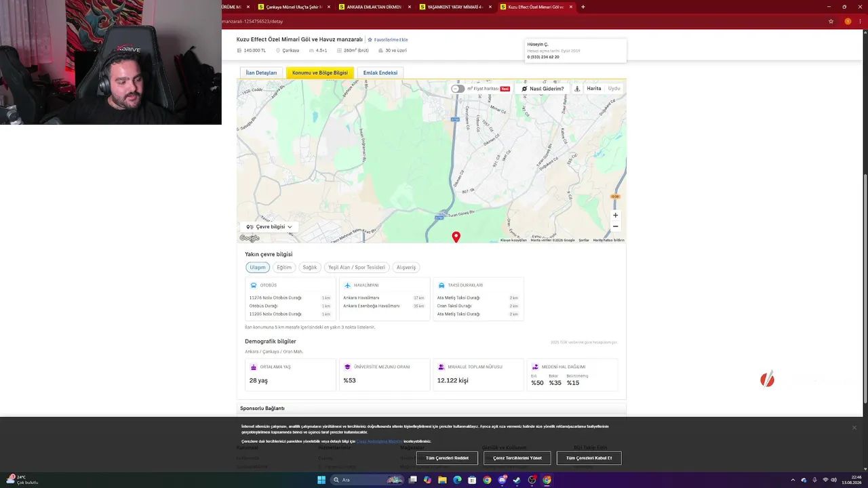Switch map to Uydu satellite view
Image resolution: width=868 pixels, height=488 pixels.
[614, 89]
